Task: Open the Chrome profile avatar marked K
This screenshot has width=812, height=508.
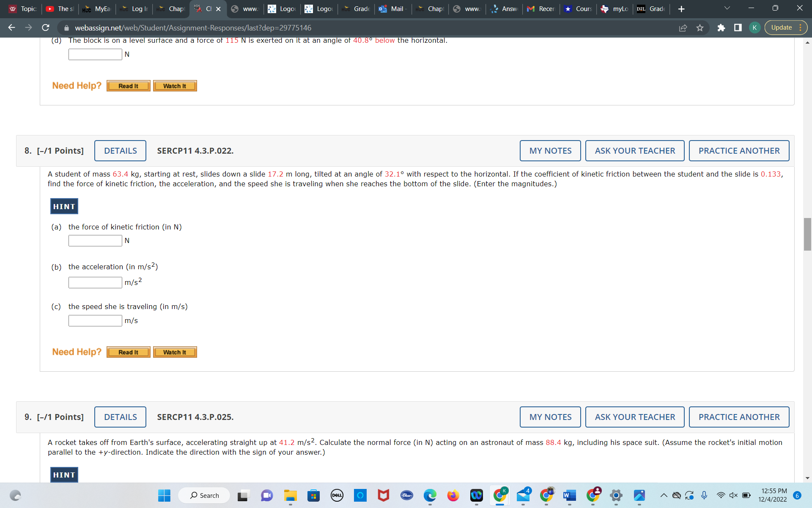Action: coord(754,28)
